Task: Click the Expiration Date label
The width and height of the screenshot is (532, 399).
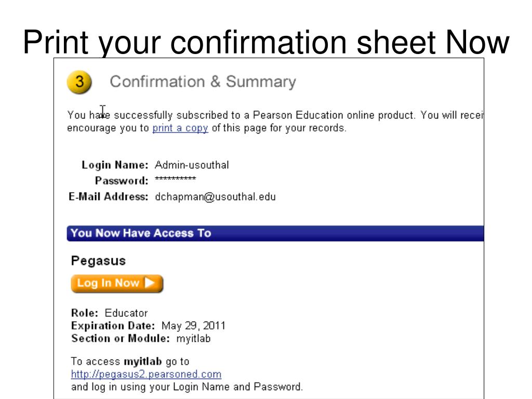Action: [x=113, y=326]
